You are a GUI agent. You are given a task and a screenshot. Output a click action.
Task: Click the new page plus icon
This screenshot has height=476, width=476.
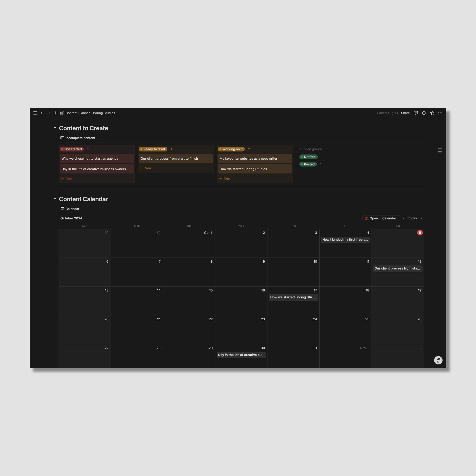55,113
